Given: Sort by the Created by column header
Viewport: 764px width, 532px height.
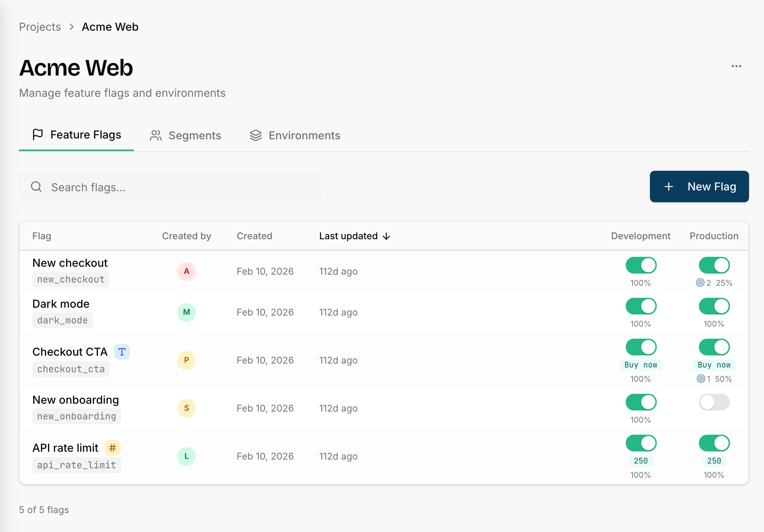Looking at the screenshot, I should (186, 236).
